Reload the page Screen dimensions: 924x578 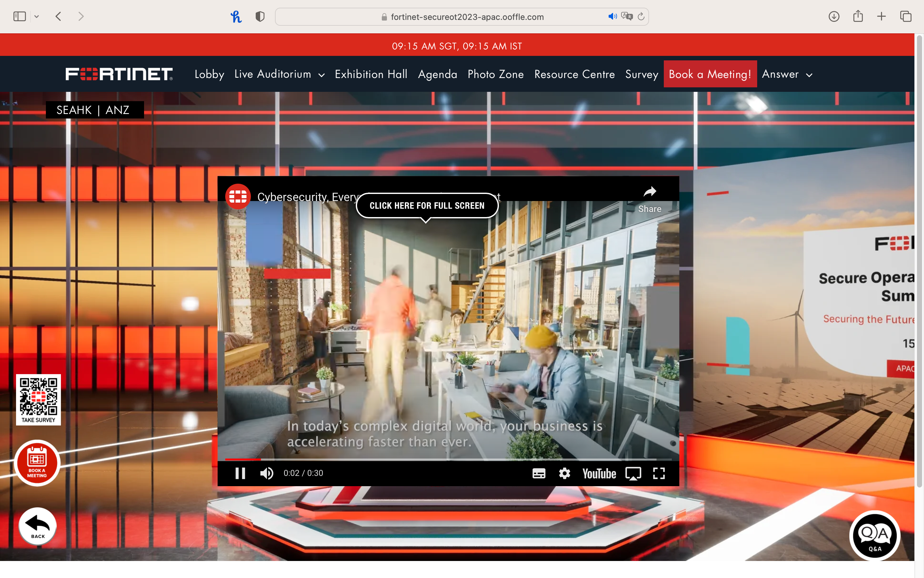click(641, 16)
